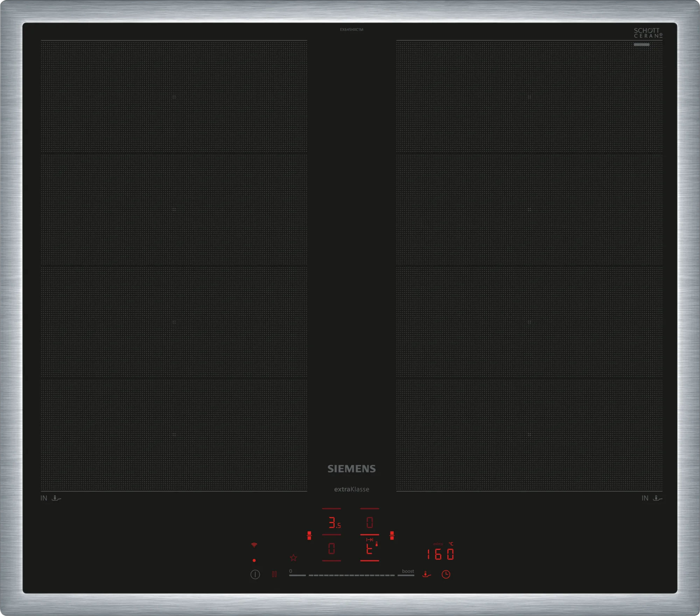The image size is (700, 616).
Task: Tap the red star favourite symbol
Action: coord(293,558)
